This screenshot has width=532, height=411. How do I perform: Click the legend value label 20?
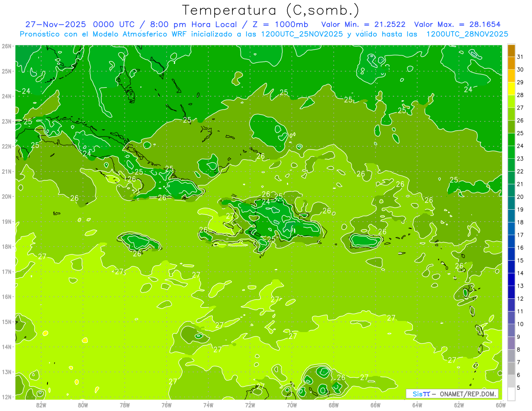tap(520, 197)
